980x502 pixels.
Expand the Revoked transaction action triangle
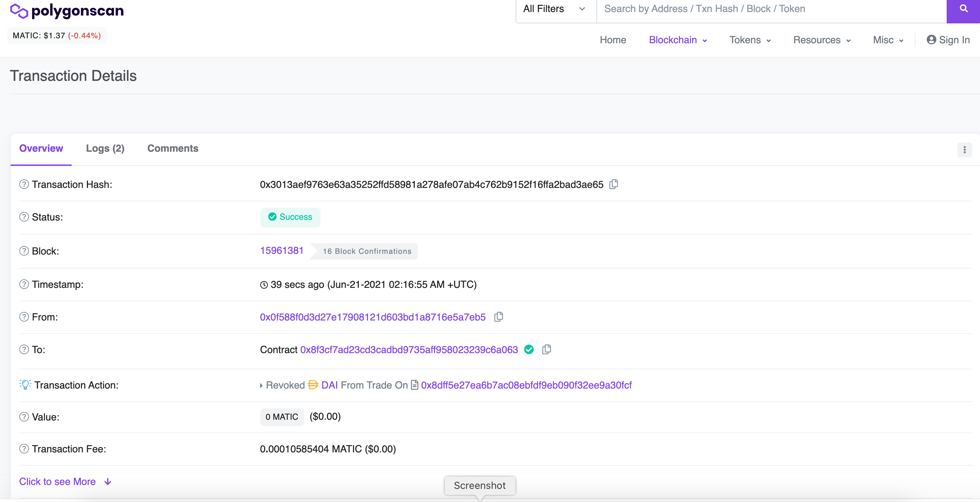click(x=261, y=385)
